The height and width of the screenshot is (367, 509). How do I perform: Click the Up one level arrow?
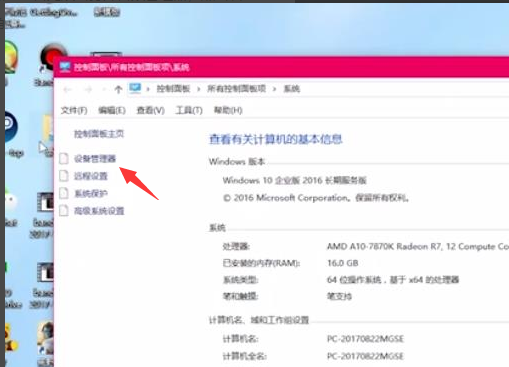pyautogui.click(x=118, y=89)
